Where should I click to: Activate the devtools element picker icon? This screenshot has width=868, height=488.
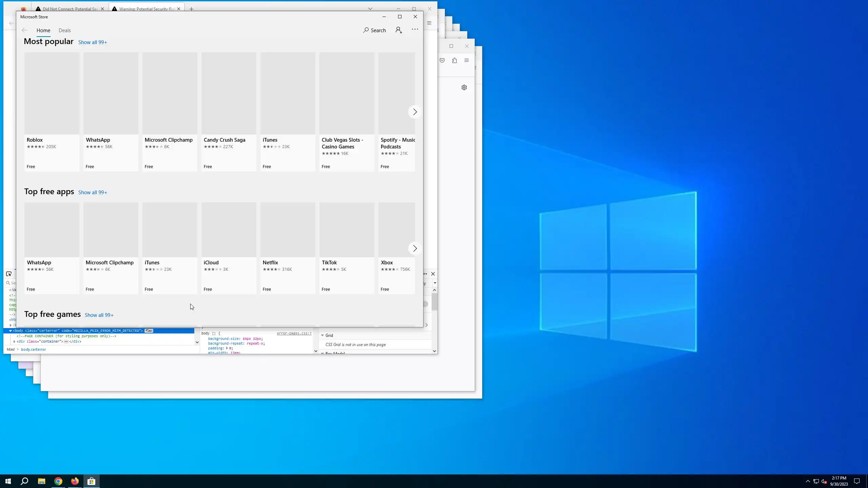(9, 274)
